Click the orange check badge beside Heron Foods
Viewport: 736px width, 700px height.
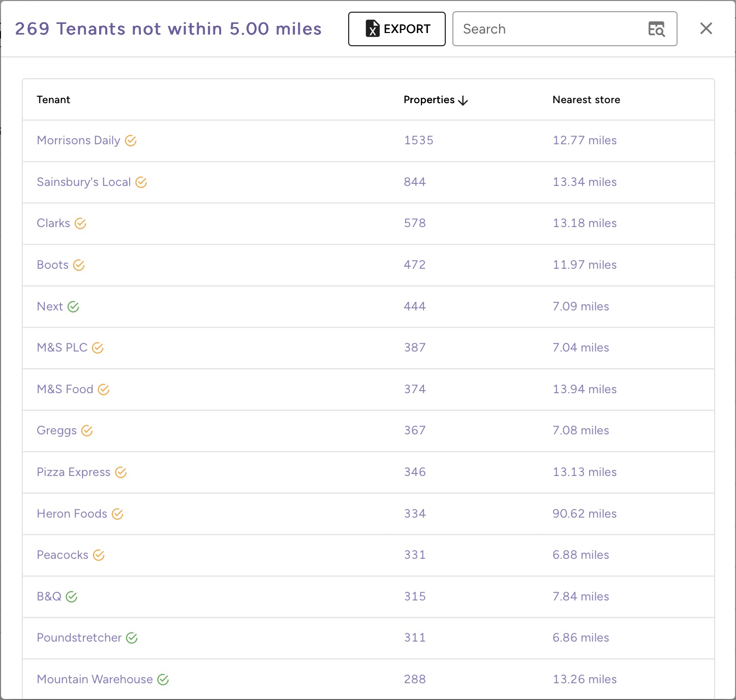[x=117, y=514]
